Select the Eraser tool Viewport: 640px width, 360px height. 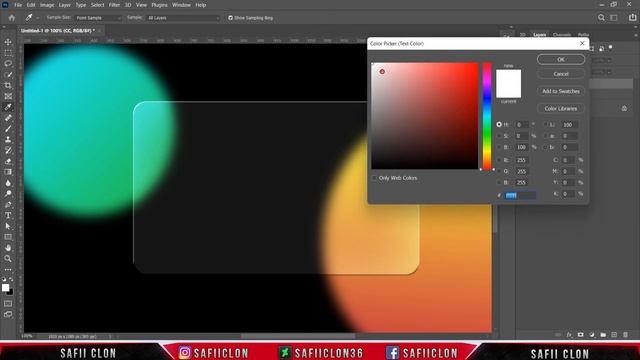8,161
